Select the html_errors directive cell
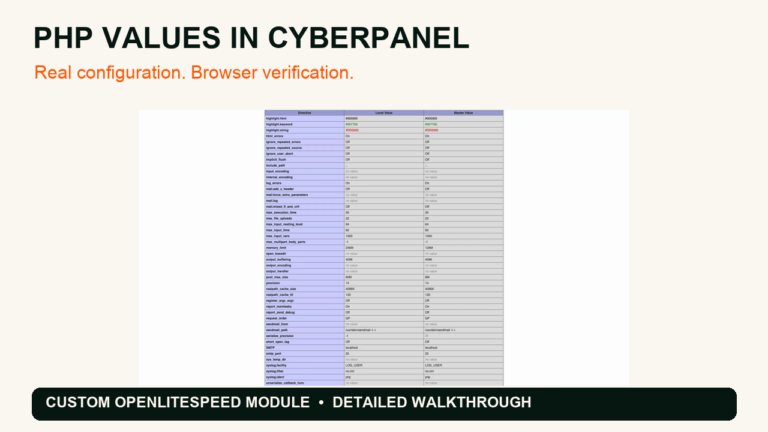The height and width of the screenshot is (432, 768). coord(305,136)
